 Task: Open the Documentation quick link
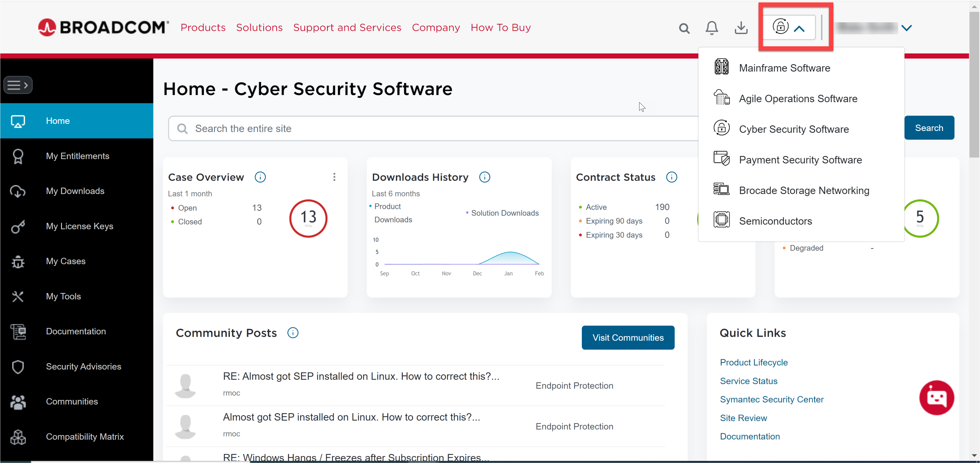750,436
